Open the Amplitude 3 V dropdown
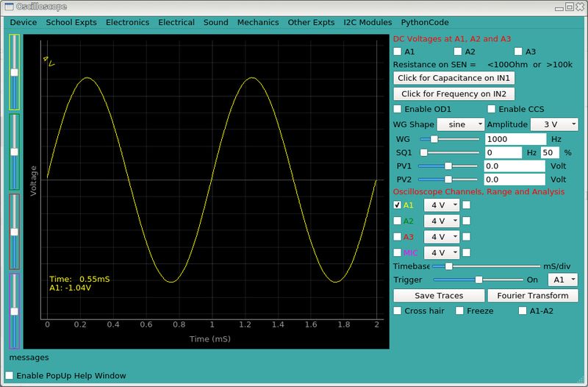Image resolution: width=588 pixels, height=387 pixels. 554,124
